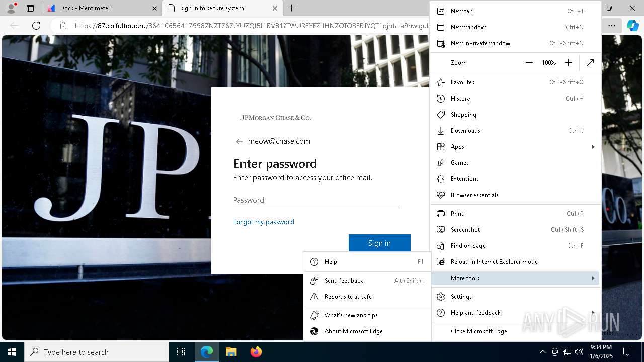Open Extensions from the menu

coord(516,179)
